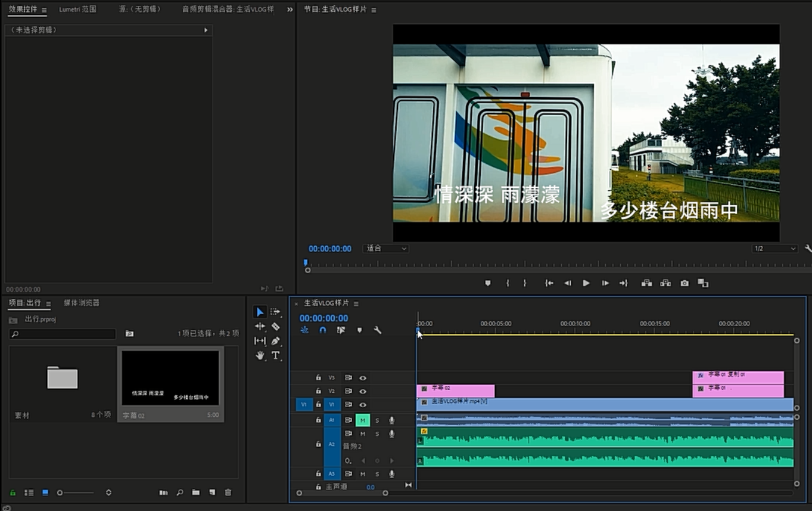Hide track V1 with eye icon
This screenshot has height=511, width=812.
(x=363, y=405)
